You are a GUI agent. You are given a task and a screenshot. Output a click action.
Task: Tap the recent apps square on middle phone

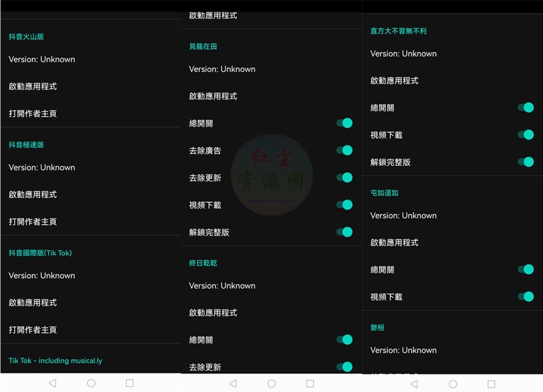[x=310, y=383]
